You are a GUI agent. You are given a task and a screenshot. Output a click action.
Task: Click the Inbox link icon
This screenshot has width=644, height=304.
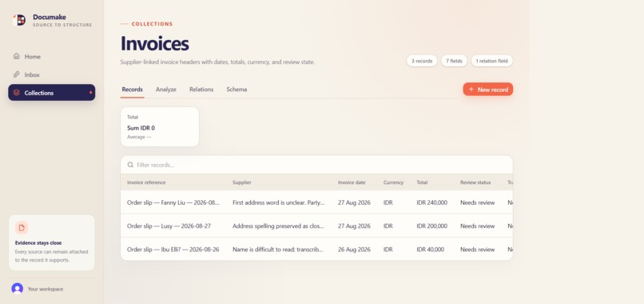[x=17, y=74]
